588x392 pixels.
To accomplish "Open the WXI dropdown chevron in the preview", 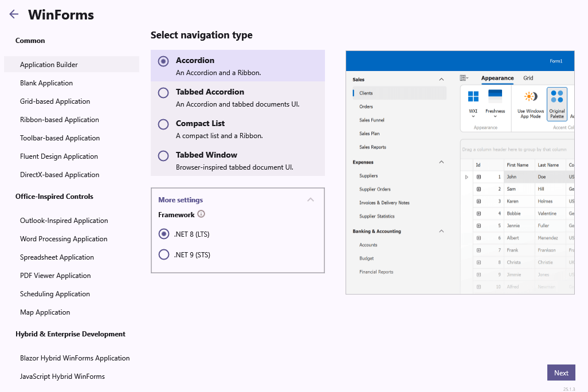I will (473, 116).
